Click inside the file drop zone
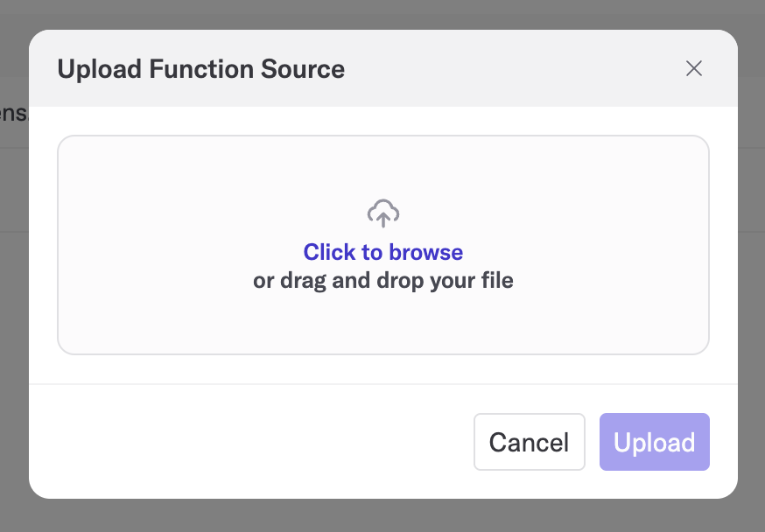Screen dimensions: 765x532 pyautogui.click(x=383, y=245)
